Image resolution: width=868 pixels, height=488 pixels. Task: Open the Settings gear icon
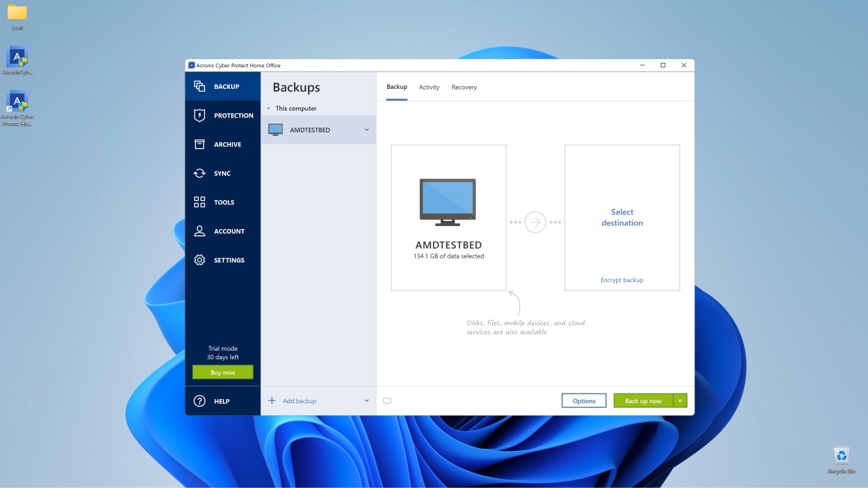click(199, 260)
